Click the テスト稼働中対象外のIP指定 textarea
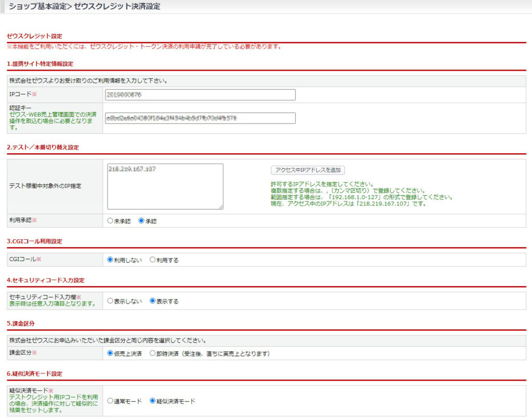This screenshot has width=532, height=419. [x=165, y=186]
